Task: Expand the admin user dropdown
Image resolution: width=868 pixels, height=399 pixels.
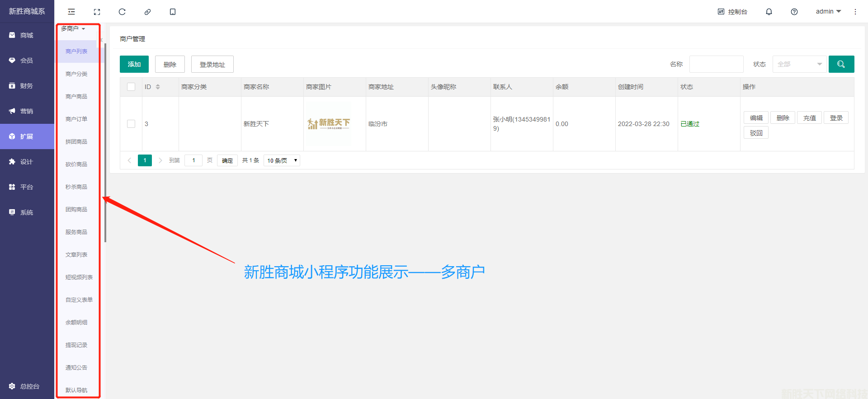Action: coord(828,12)
